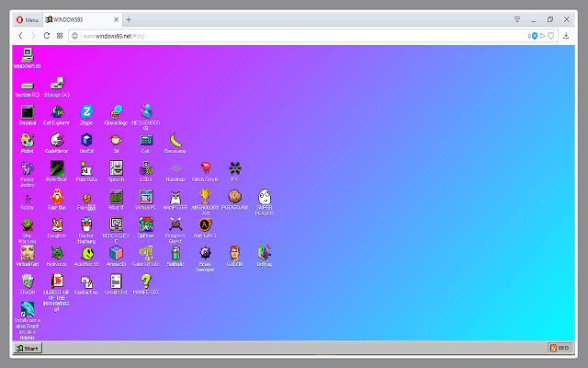588x368 pixels.
Task: Bookmark the page with the heart icon
Action: 550,35
